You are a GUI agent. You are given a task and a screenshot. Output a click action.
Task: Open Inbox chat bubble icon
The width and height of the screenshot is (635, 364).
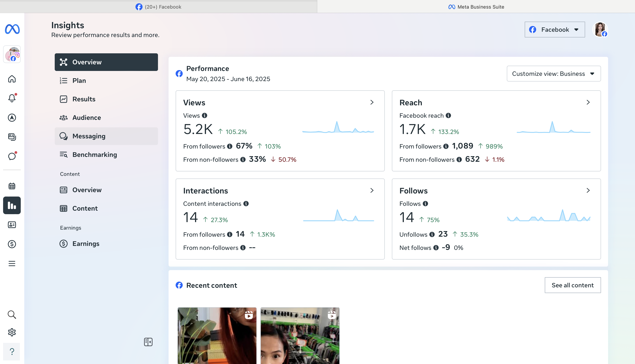(12, 156)
